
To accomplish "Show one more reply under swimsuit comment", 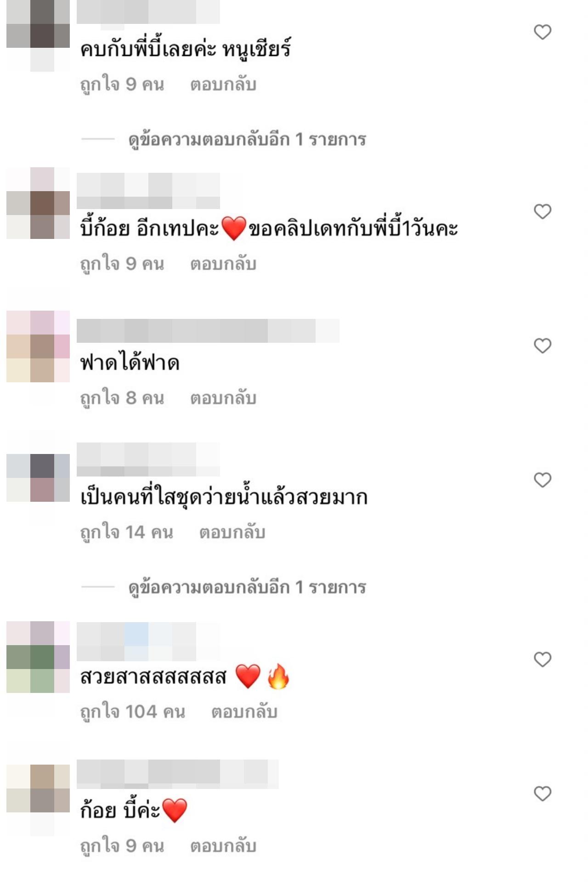I will (x=247, y=587).
